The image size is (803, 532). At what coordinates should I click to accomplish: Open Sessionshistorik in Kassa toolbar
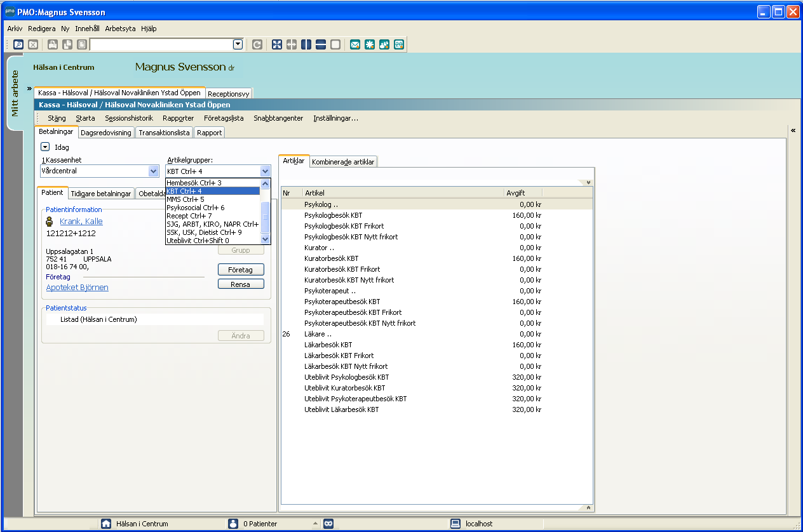129,118
